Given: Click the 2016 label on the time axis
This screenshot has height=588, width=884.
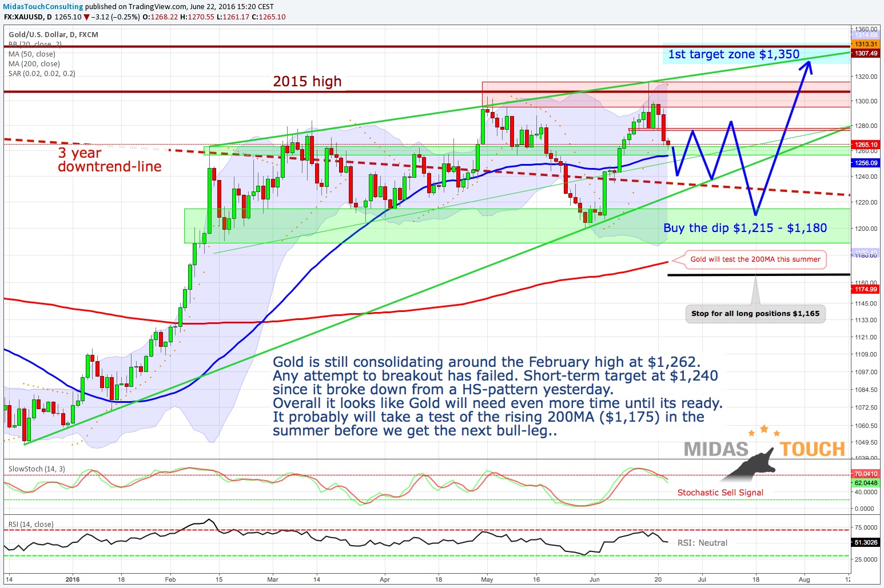Looking at the screenshot, I should [x=73, y=579].
